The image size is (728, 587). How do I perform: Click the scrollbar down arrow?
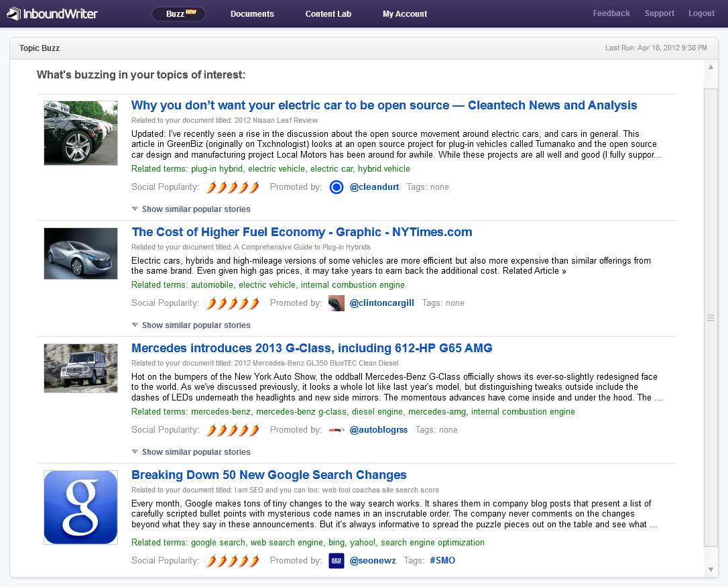click(x=711, y=570)
